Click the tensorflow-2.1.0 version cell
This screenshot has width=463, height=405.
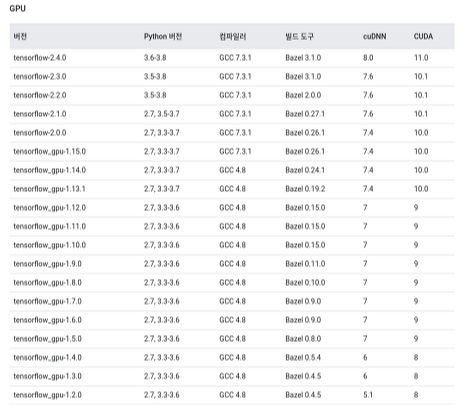coord(40,114)
